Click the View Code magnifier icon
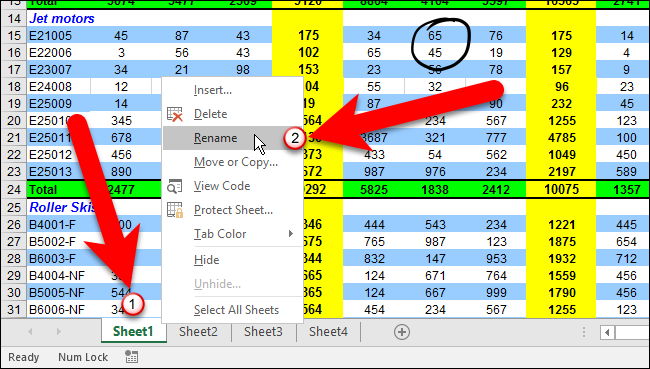Image resolution: width=650 pixels, height=369 pixels. tap(175, 186)
